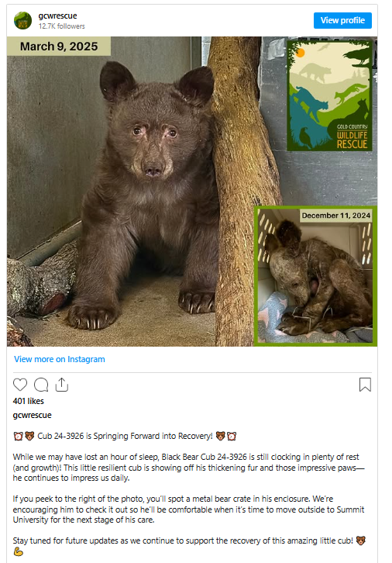Screen dimensions: 392x563
Task: Click the heart like icon
Action: [20, 385]
